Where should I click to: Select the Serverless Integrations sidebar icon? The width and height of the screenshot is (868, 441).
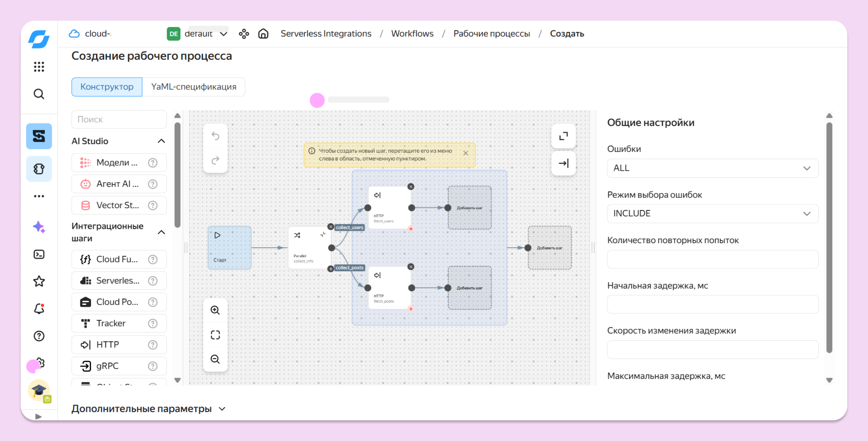click(x=39, y=136)
